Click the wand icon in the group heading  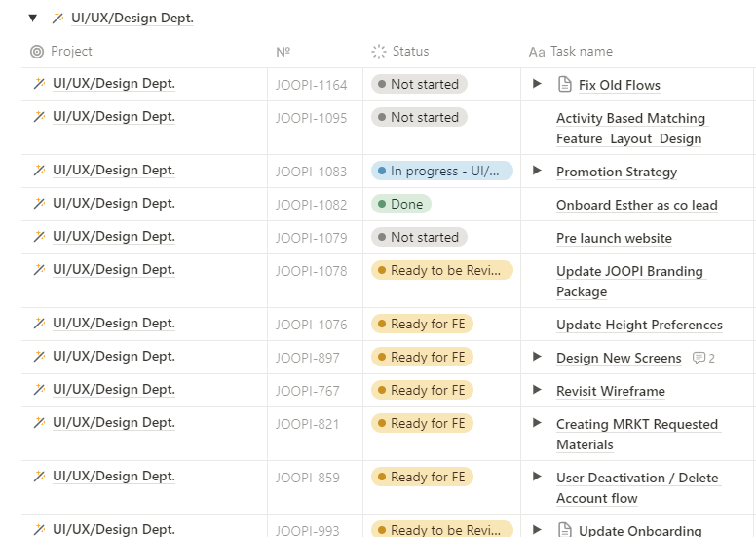click(57, 19)
